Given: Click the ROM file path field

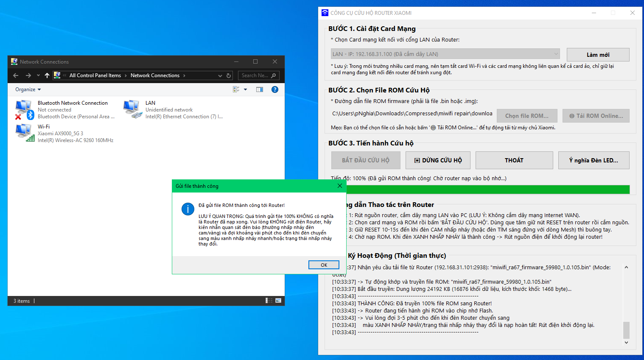Looking at the screenshot, I should (x=412, y=114).
